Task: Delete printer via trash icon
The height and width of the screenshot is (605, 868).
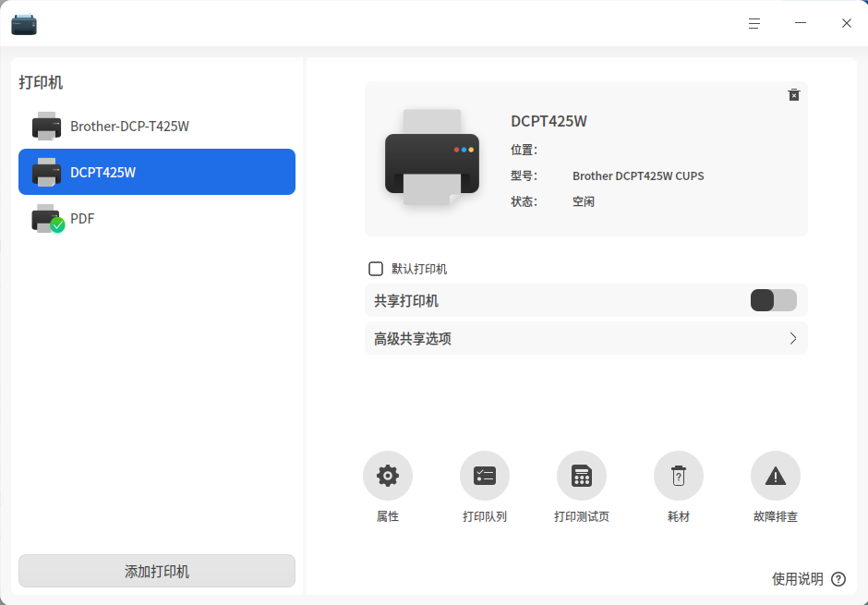Action: coord(794,94)
